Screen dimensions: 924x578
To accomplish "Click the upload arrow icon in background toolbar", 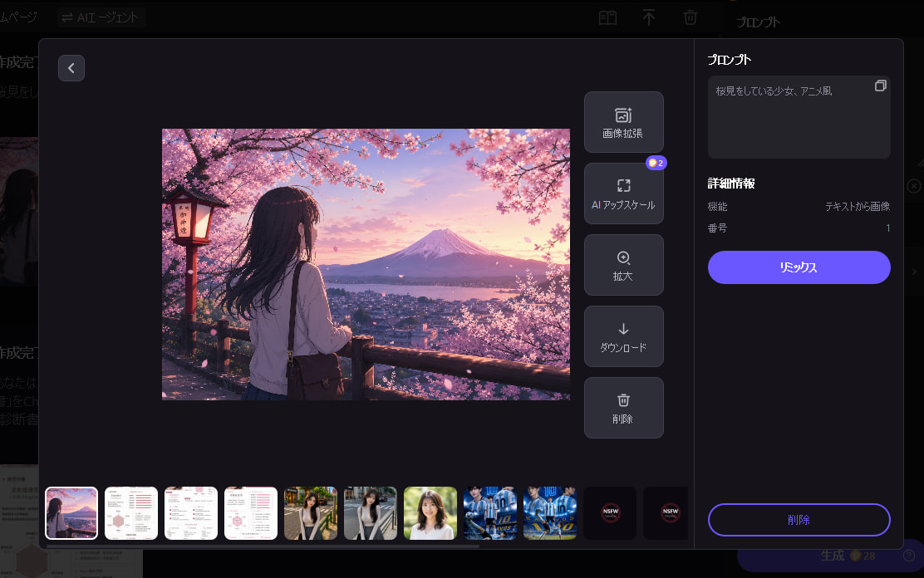I will [x=649, y=17].
